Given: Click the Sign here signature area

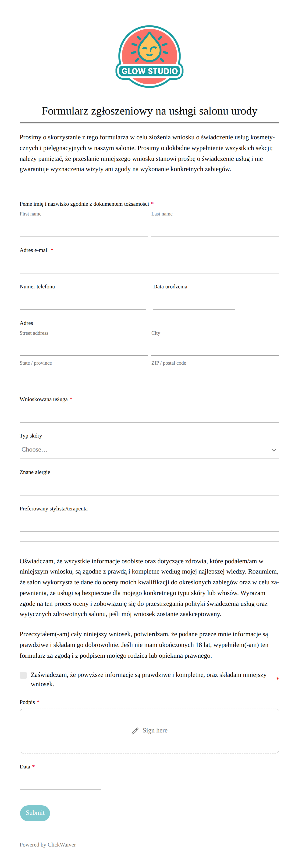Looking at the screenshot, I should 149,731.
